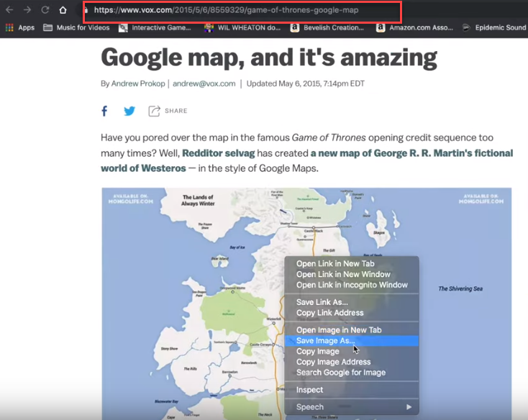The height and width of the screenshot is (420, 528).
Task: Click the article headline text
Action: (x=269, y=58)
